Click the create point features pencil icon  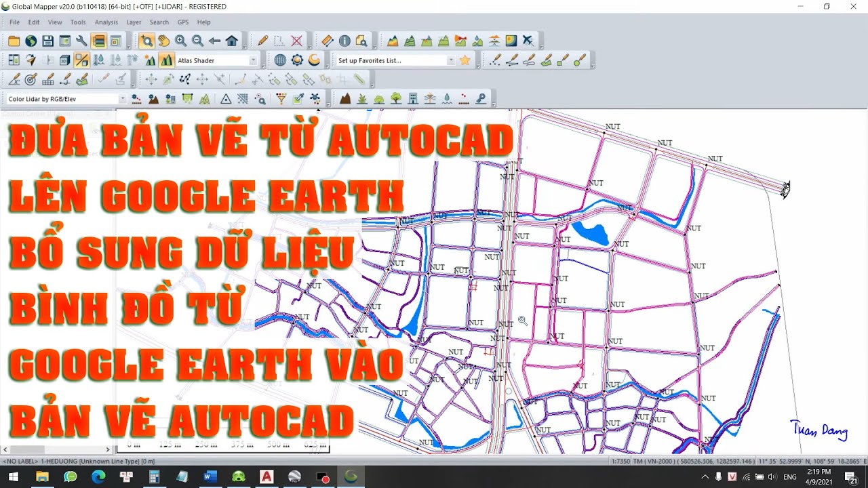[x=496, y=60]
